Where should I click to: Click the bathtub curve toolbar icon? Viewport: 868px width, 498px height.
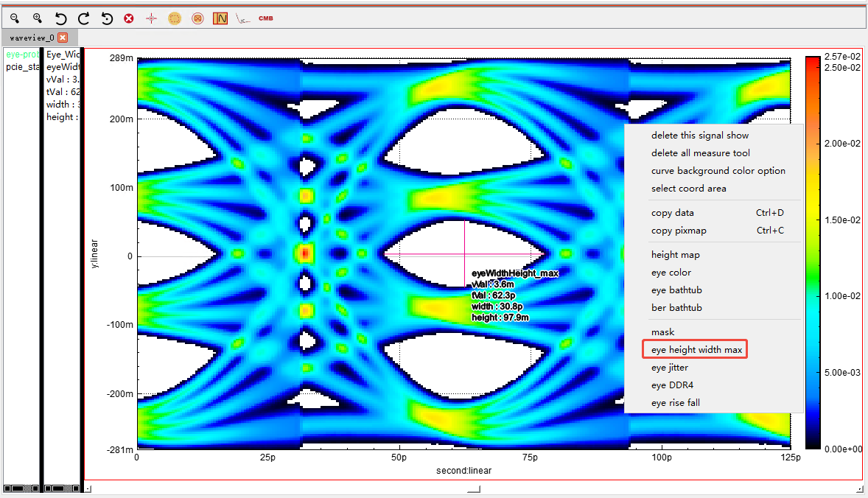coord(242,18)
